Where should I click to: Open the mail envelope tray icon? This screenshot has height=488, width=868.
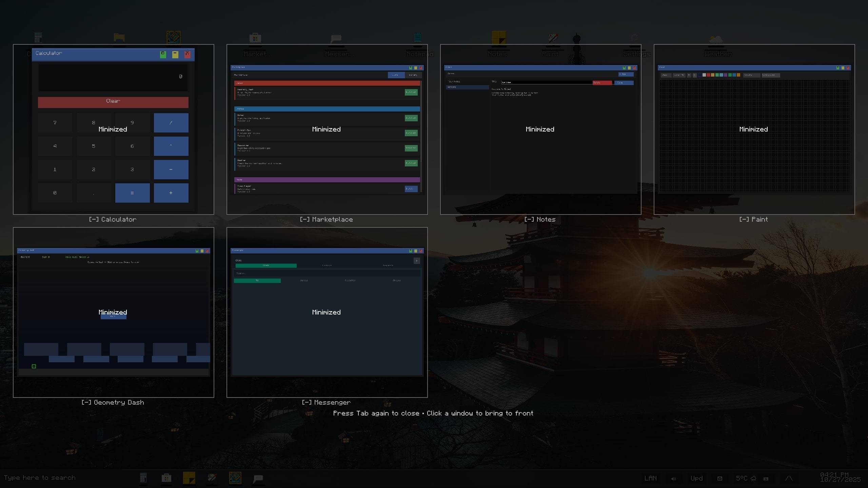(x=719, y=479)
